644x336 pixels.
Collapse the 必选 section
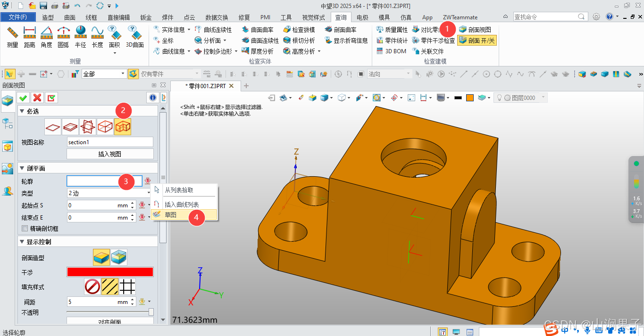[22, 111]
